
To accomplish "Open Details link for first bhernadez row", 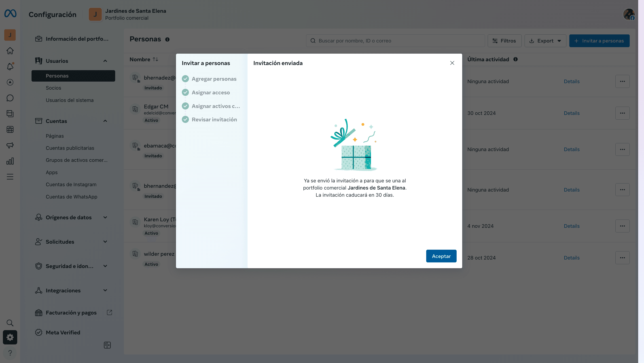I will click(x=572, y=81).
